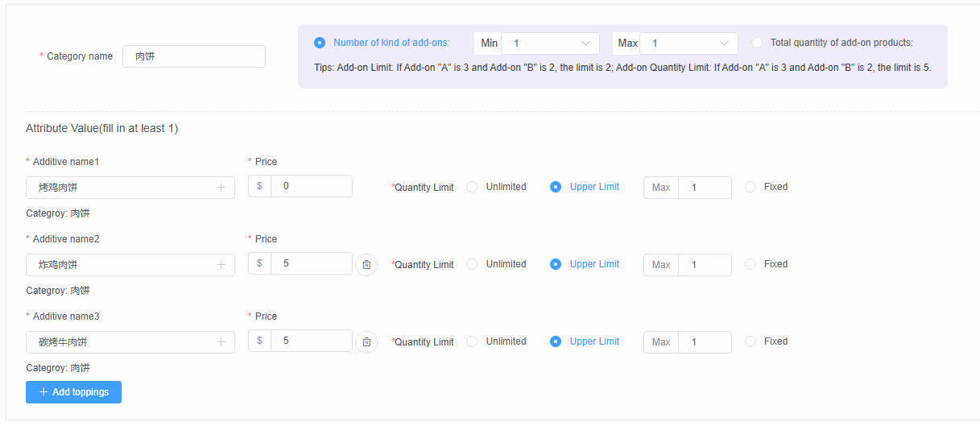Select Fixed quantity for Additive name2
Image resolution: width=980 pixels, height=426 pixels.
click(751, 264)
